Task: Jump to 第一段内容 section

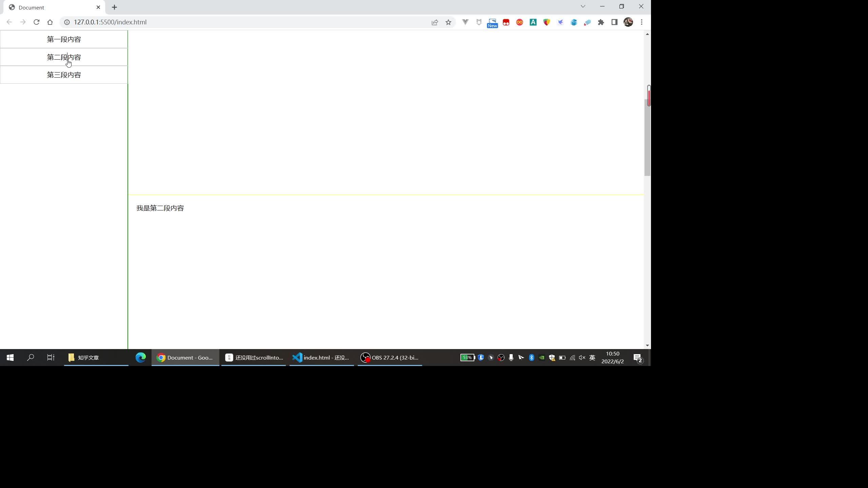Action: pos(64,39)
